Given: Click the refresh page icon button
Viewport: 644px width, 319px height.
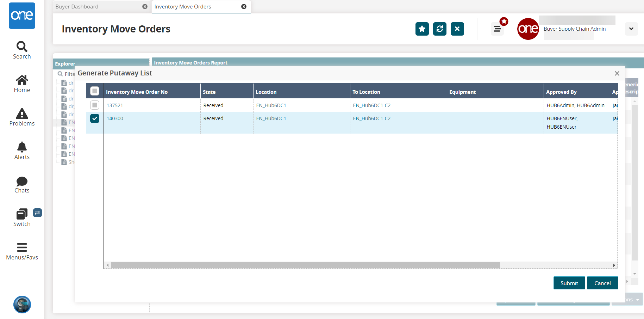Looking at the screenshot, I should click(x=439, y=29).
